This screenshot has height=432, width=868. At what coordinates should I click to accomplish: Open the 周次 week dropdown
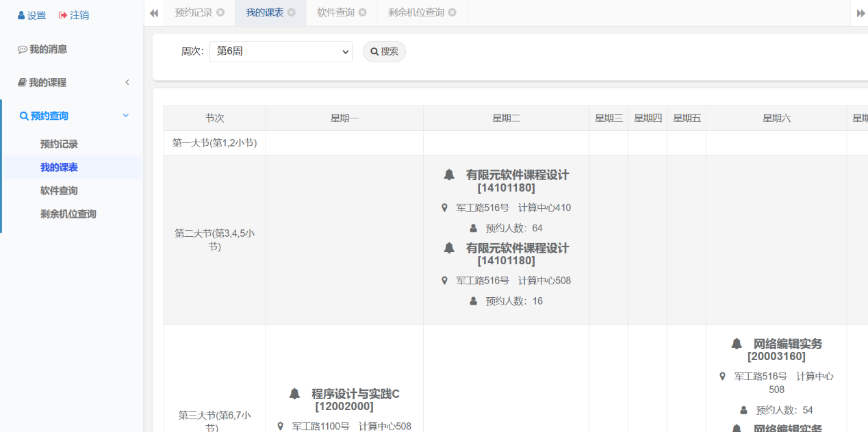click(x=281, y=51)
